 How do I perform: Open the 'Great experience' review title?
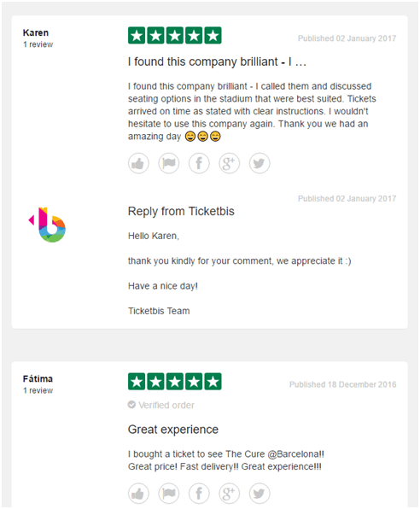click(x=173, y=430)
